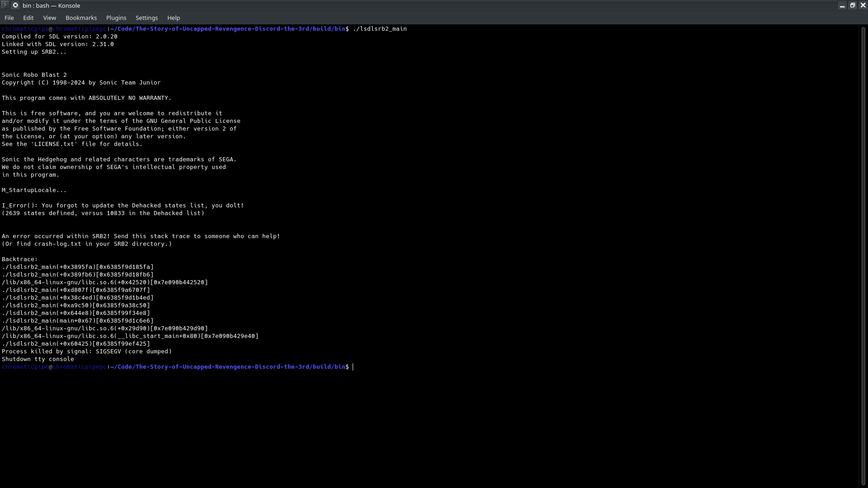Click the 'Compiled for SDL version: 2.0.20' line
Screen dimensions: 868x488
coord(60,37)
